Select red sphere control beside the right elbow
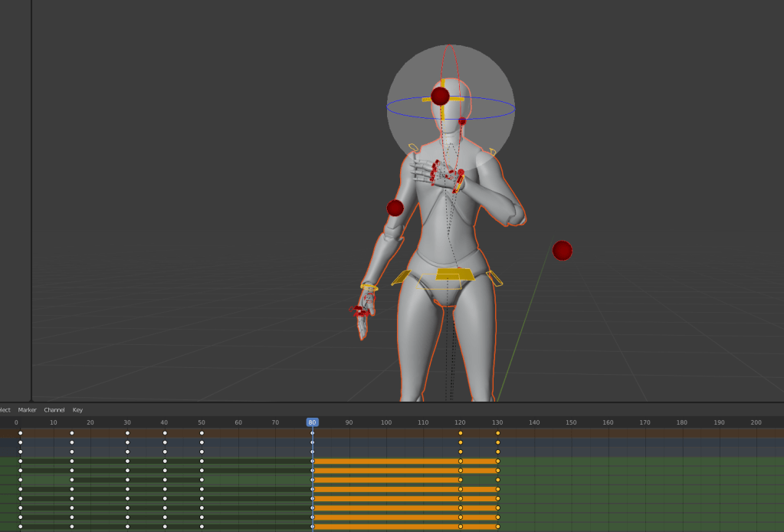Image resolution: width=784 pixels, height=532 pixels. (x=395, y=208)
